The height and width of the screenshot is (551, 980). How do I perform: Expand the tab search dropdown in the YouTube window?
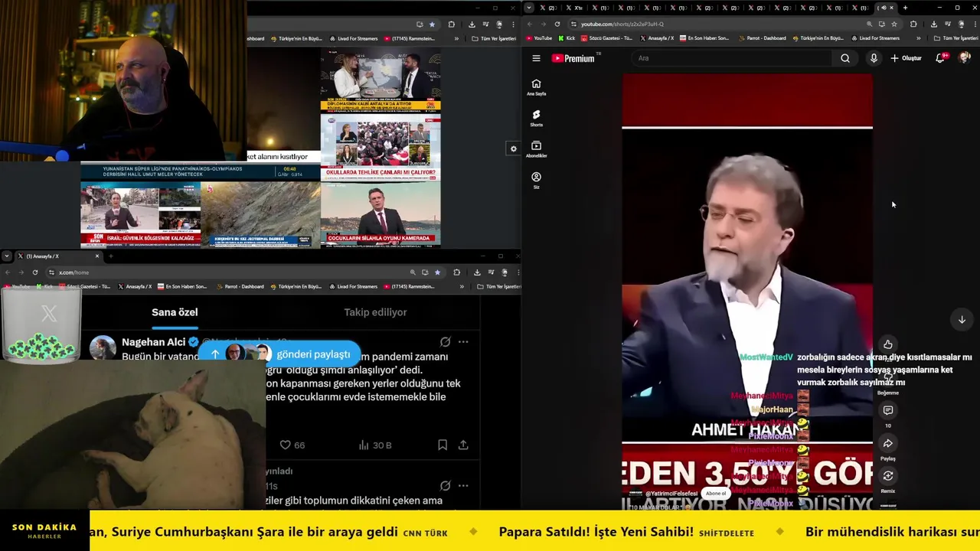click(528, 8)
